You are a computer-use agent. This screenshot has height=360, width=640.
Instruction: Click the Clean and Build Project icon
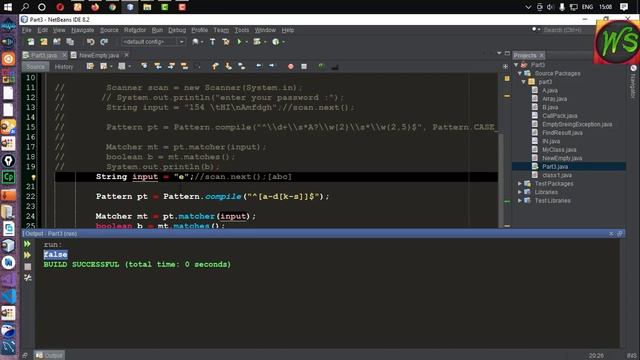tap(225, 42)
